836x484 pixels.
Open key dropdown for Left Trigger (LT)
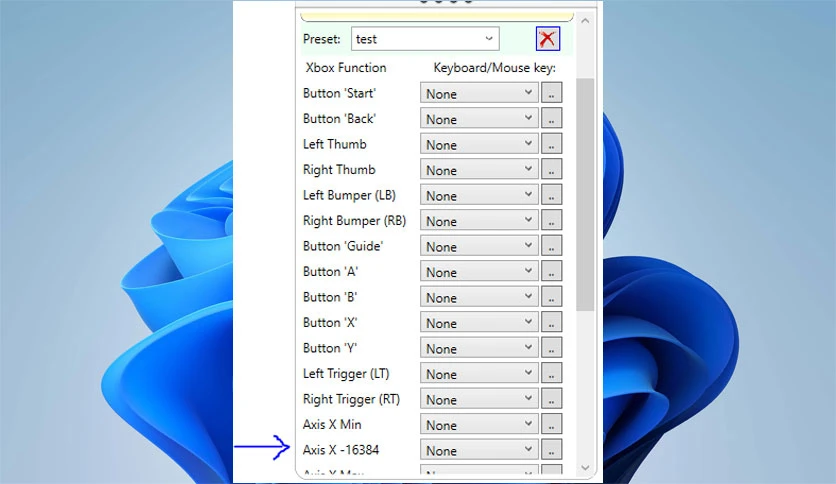point(479,375)
